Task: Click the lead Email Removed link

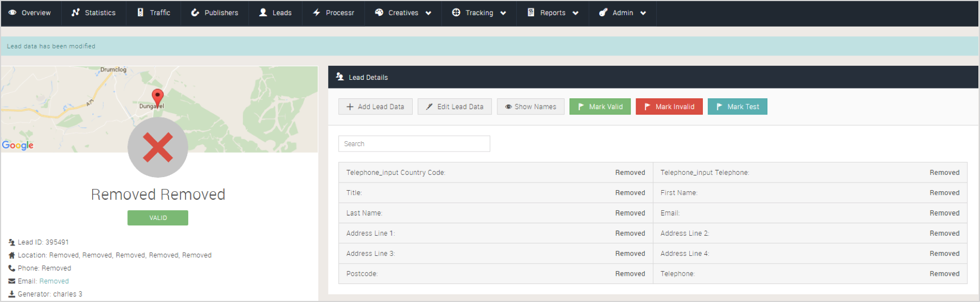Action: coord(54,281)
